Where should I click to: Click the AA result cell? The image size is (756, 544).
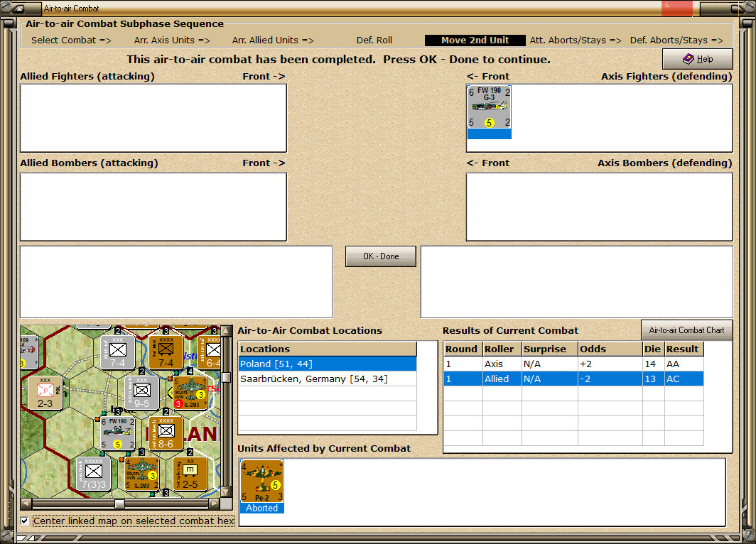(x=684, y=364)
